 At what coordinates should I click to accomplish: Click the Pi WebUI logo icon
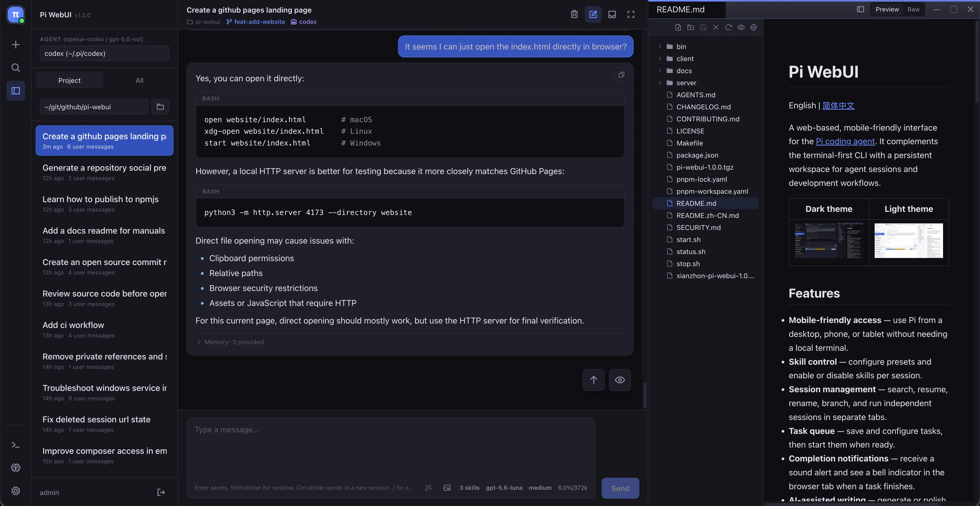click(16, 15)
